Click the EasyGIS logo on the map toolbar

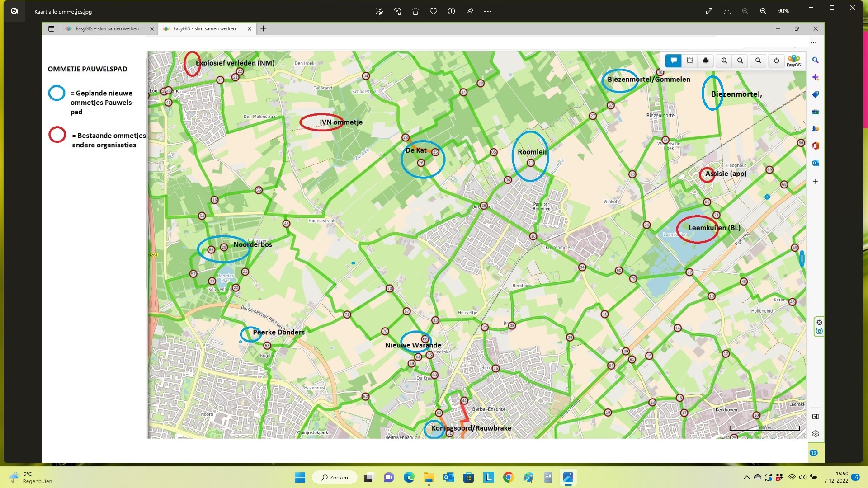click(x=794, y=61)
